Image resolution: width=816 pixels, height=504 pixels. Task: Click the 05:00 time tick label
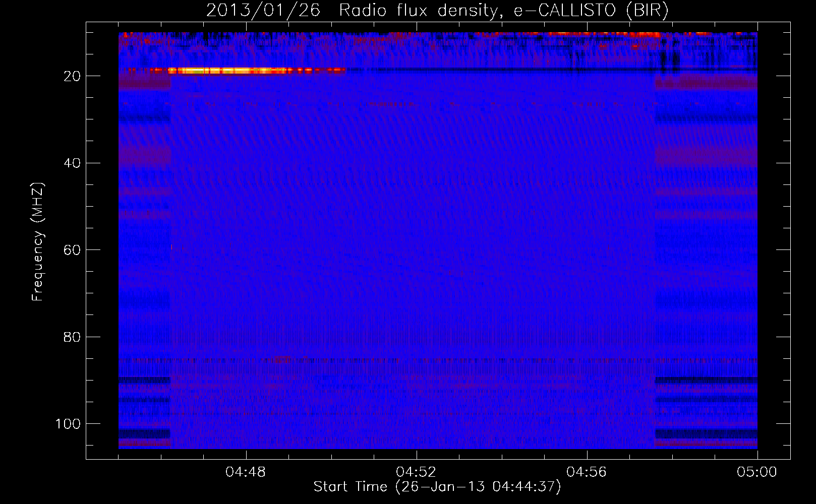[757, 472]
